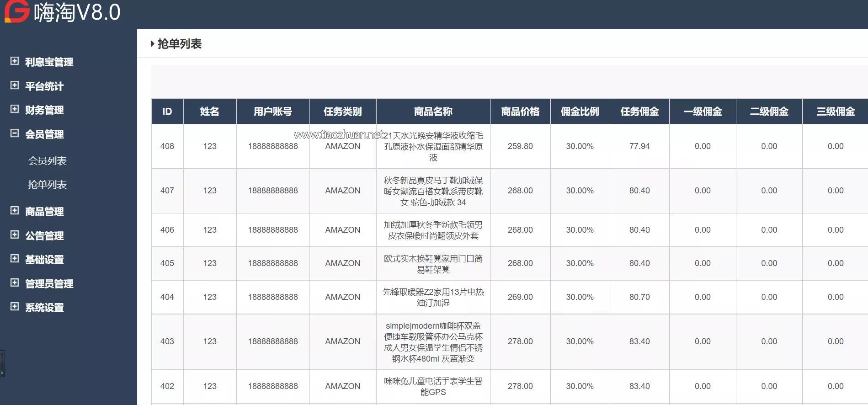This screenshot has width=868, height=405.
Task: Expand the 财务管理 plus icon
Action: 15,109
